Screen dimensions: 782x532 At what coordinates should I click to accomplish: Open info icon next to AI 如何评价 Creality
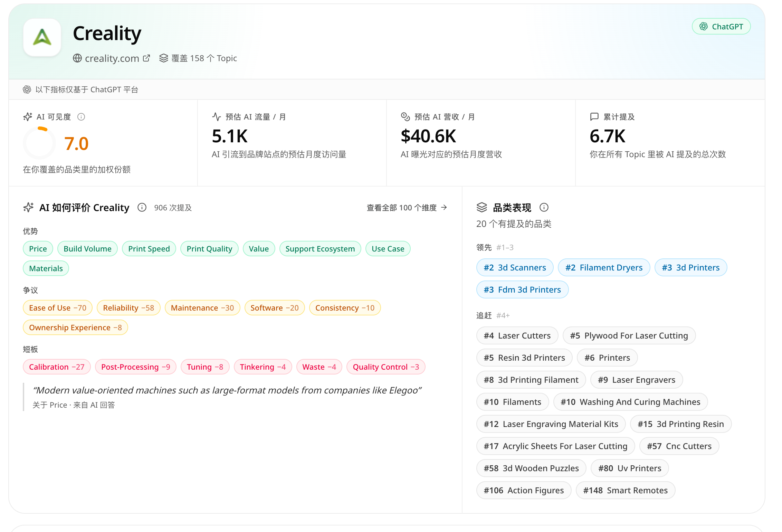tap(142, 207)
